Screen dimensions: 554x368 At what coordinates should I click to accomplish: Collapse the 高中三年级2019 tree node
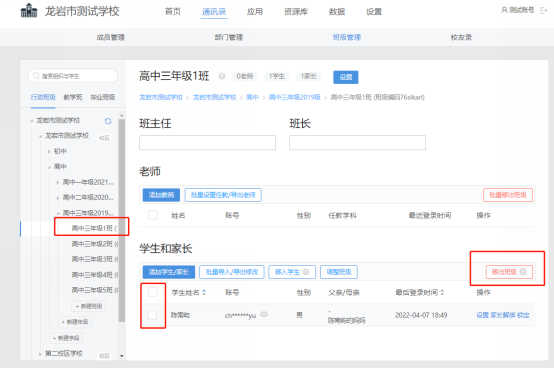click(x=58, y=213)
